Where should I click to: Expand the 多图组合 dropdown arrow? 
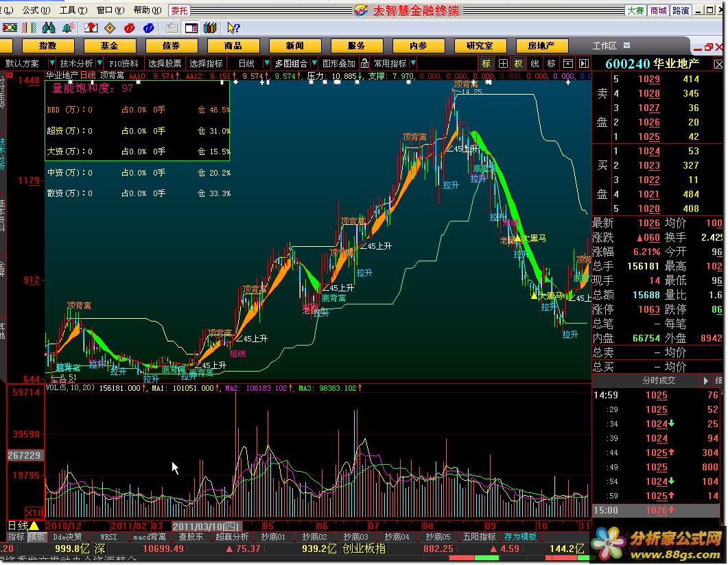point(314,63)
